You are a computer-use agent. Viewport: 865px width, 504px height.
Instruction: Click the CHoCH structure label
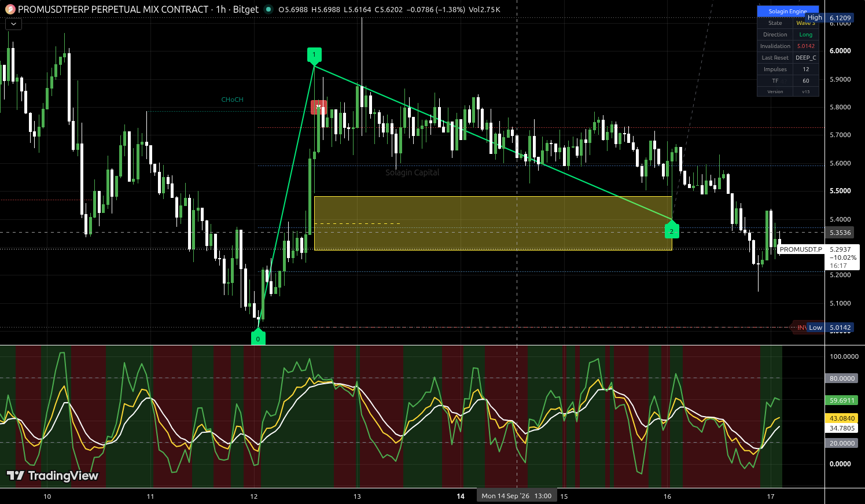[x=232, y=100]
